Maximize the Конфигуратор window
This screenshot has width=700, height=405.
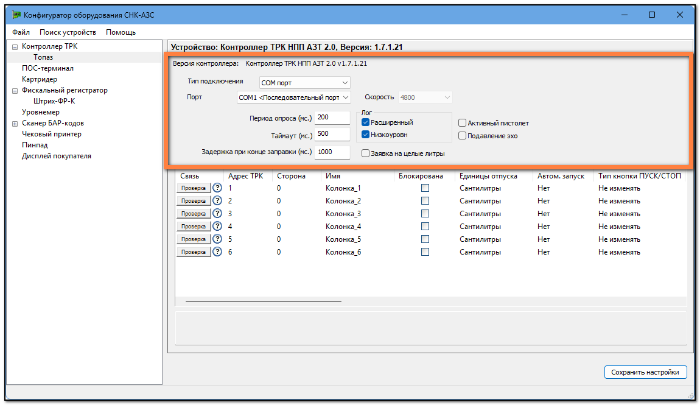(652, 15)
